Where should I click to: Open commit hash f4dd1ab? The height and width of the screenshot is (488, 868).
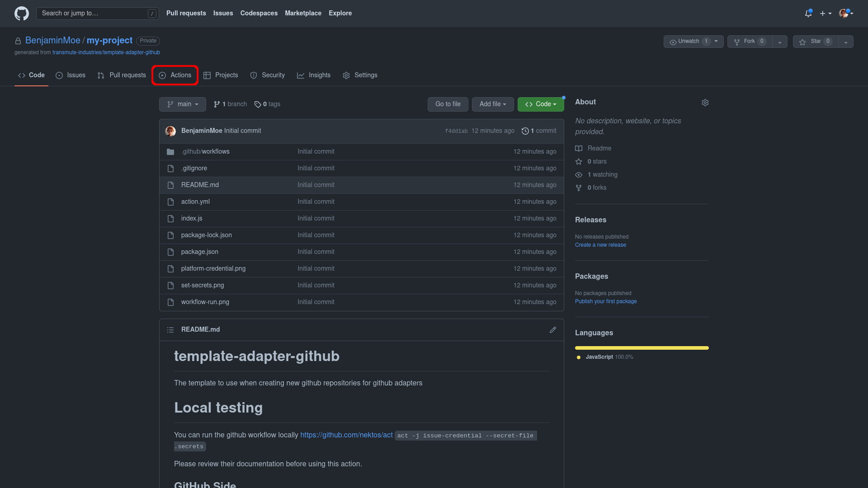456,131
